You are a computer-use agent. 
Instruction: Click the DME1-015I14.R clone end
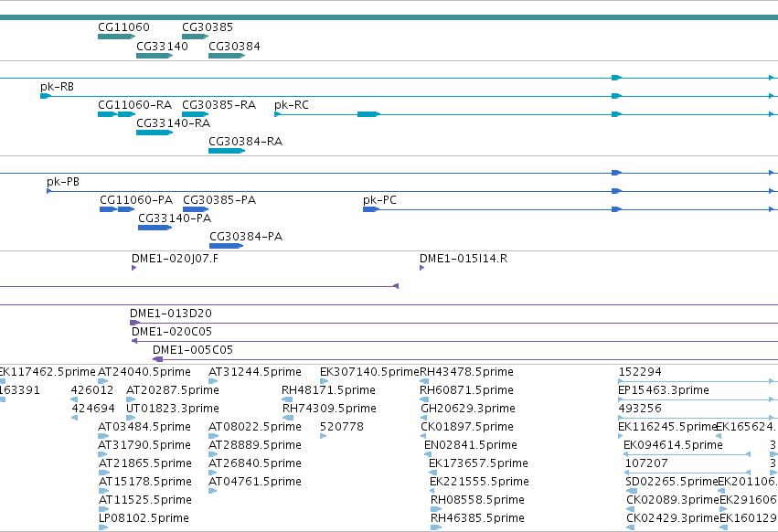[421, 268]
